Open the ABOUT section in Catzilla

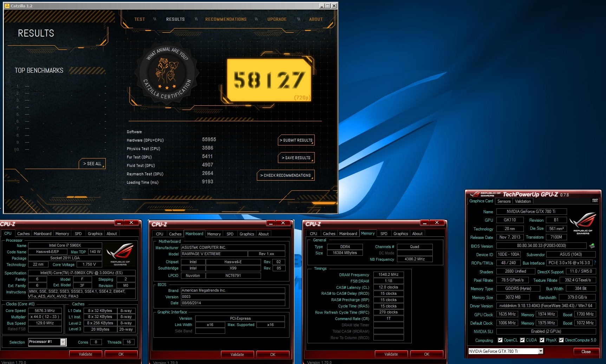tap(316, 19)
